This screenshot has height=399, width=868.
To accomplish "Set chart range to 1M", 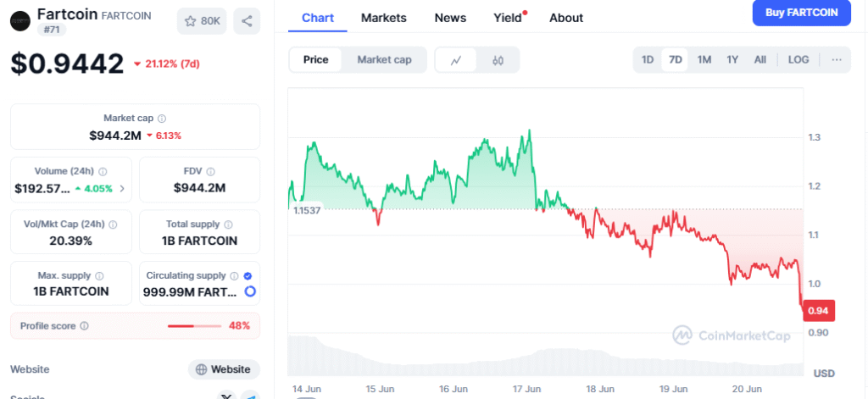I will click(x=704, y=60).
